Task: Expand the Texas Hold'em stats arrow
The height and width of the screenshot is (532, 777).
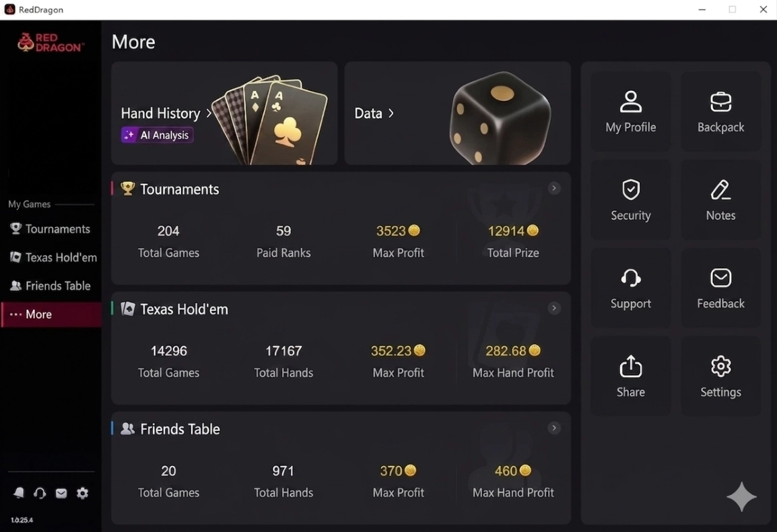Action: [x=554, y=308]
